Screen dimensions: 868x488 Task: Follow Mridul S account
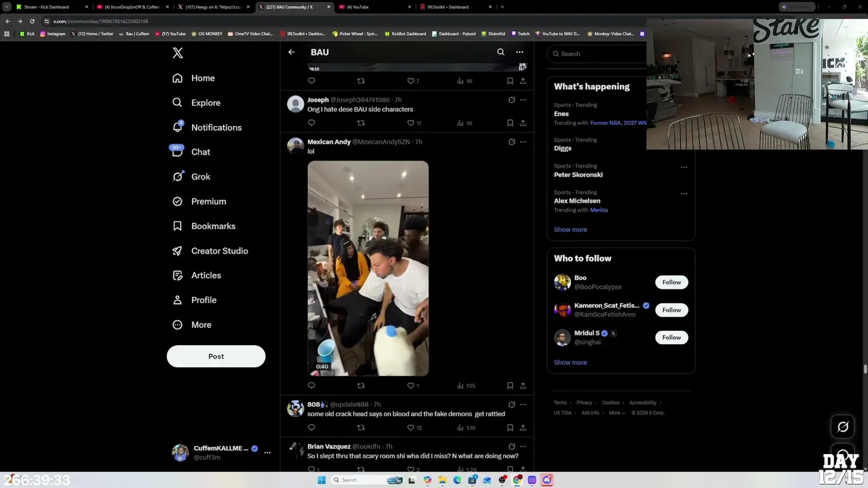coord(671,338)
